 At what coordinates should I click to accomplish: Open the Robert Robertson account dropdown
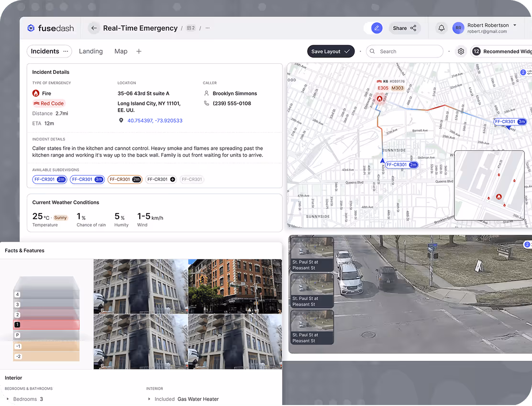pyautogui.click(x=514, y=25)
